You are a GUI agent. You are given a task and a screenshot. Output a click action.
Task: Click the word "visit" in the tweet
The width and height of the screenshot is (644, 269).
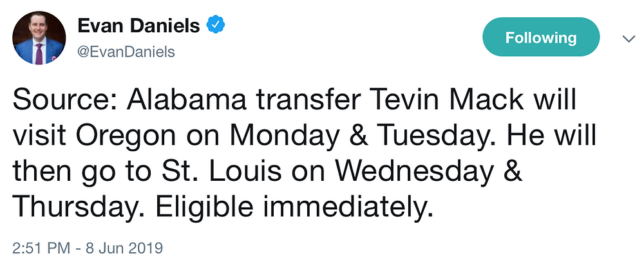[40, 137]
